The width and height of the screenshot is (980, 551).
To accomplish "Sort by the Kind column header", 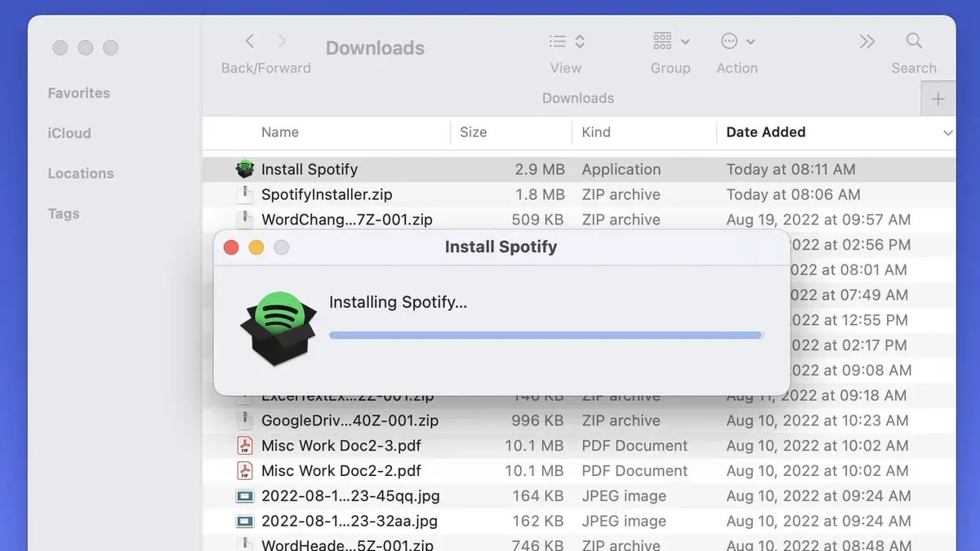I will [x=596, y=132].
